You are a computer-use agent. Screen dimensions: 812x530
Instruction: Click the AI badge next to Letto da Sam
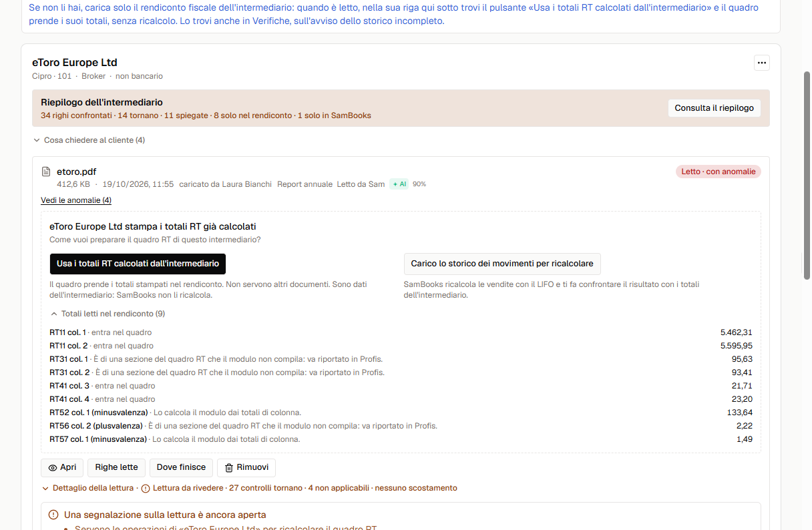[x=399, y=184]
